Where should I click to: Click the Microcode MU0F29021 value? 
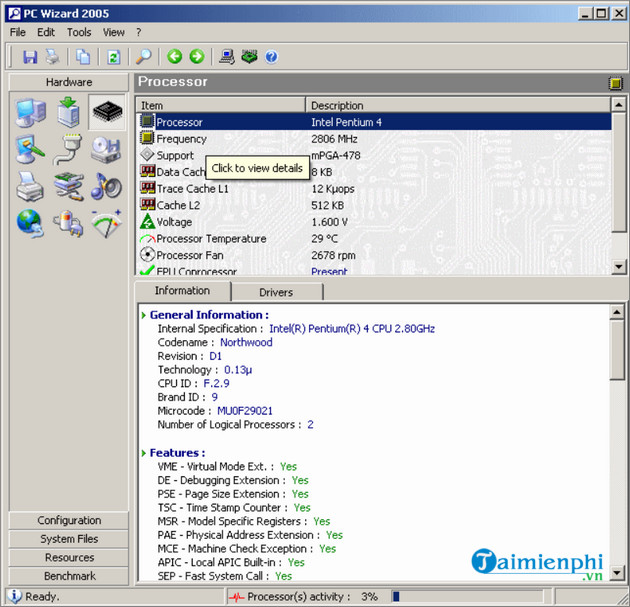click(x=245, y=411)
